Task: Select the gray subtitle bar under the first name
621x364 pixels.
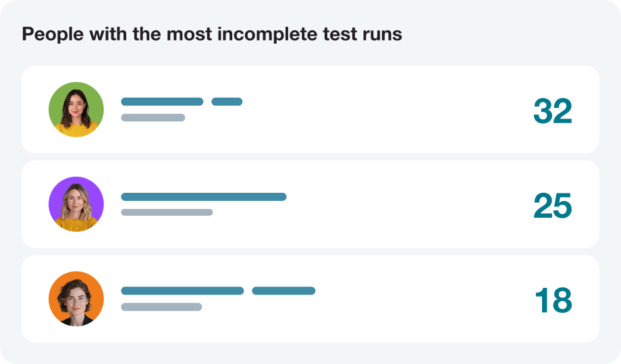Action: coord(153,118)
